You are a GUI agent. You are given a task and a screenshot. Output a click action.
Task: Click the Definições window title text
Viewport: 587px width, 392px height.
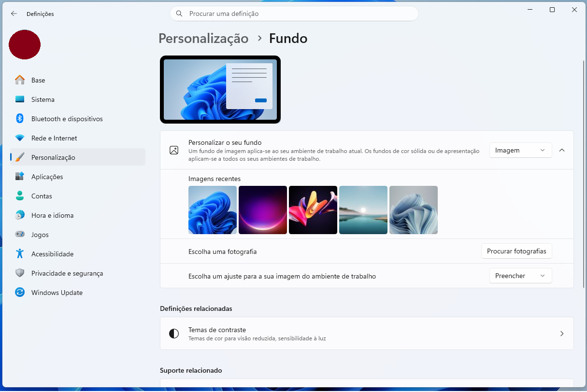point(40,14)
